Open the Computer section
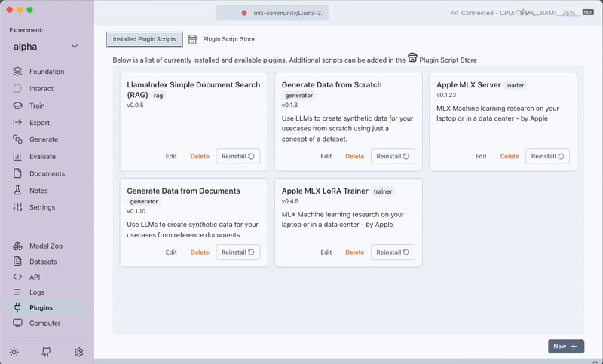This screenshot has width=603, height=364. [44, 323]
